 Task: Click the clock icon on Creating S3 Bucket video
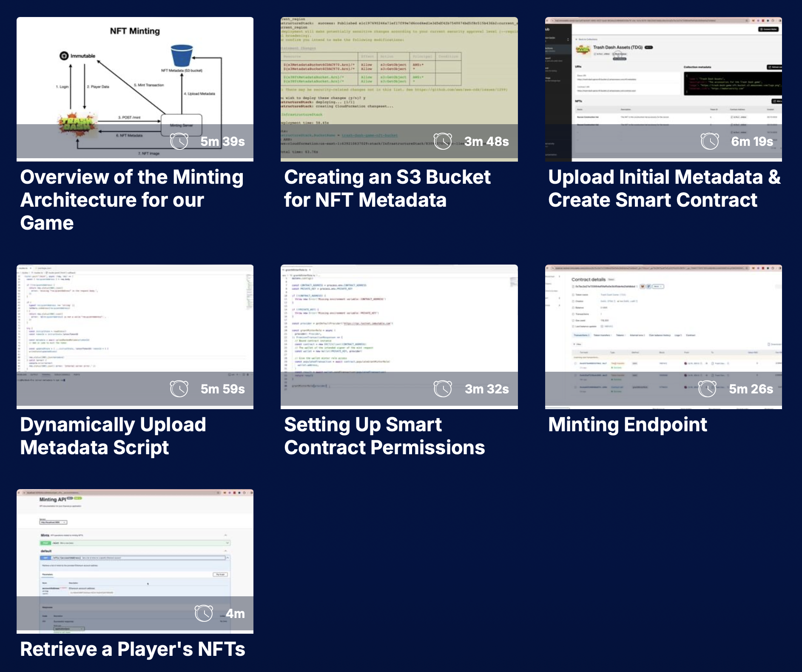pos(443,141)
